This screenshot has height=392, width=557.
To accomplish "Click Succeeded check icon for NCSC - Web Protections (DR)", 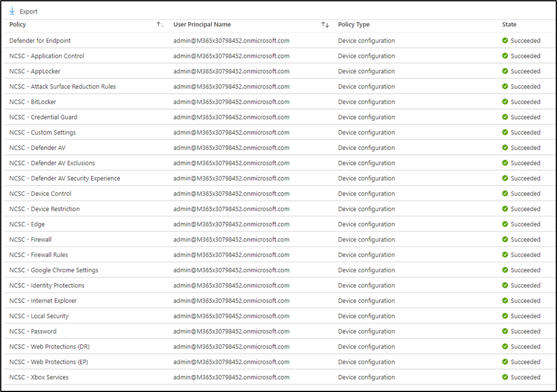I will [x=505, y=346].
